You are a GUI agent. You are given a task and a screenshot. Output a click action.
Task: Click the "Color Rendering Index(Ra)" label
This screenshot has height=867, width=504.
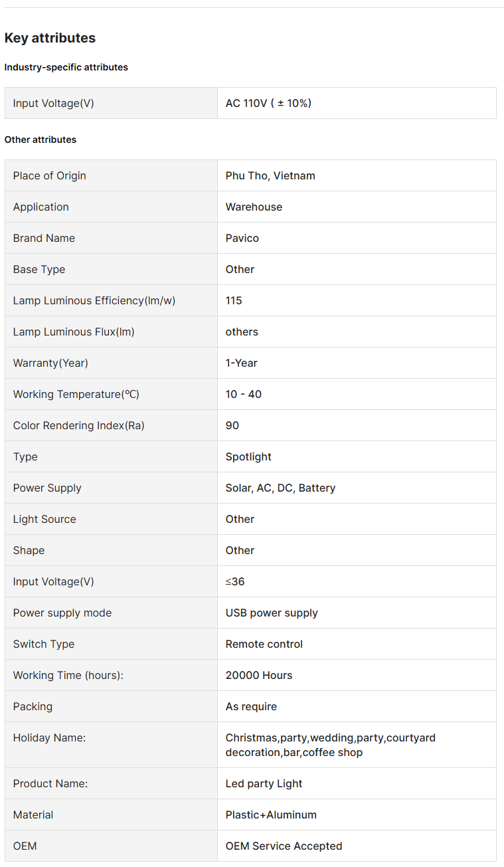[78, 425]
